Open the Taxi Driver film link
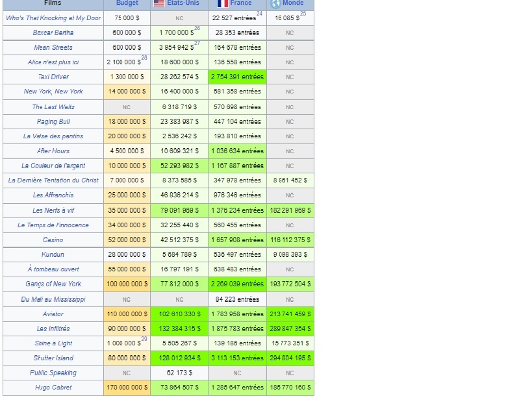This screenshot has width=532, height=396. click(x=53, y=77)
